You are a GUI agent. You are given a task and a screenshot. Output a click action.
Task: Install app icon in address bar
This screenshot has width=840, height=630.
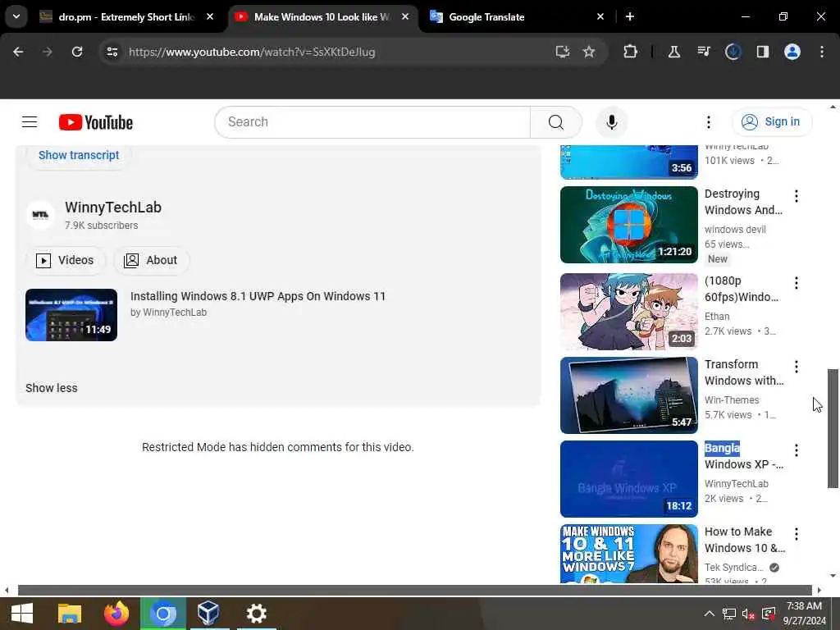tap(562, 52)
